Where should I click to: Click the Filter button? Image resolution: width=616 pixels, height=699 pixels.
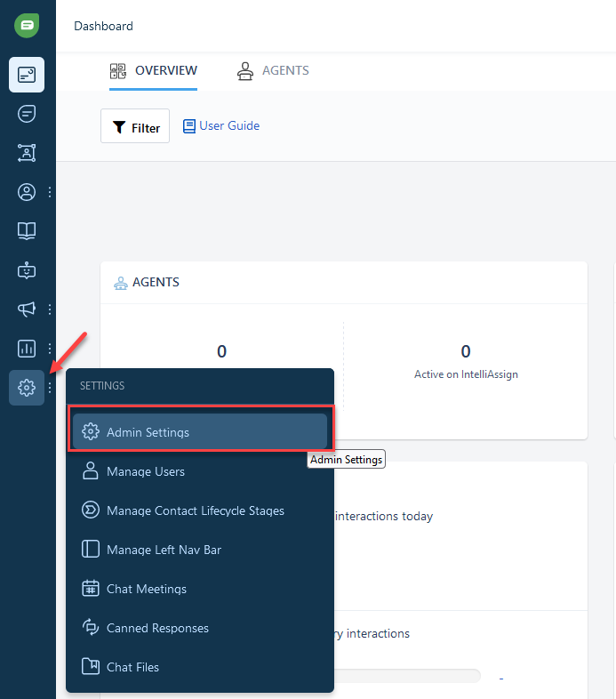(x=135, y=126)
